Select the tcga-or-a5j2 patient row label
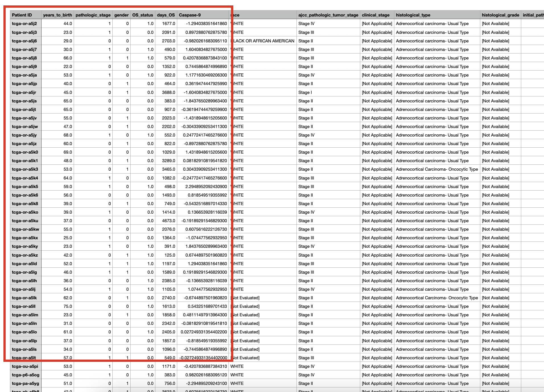The image size is (544, 392). tap(24, 24)
